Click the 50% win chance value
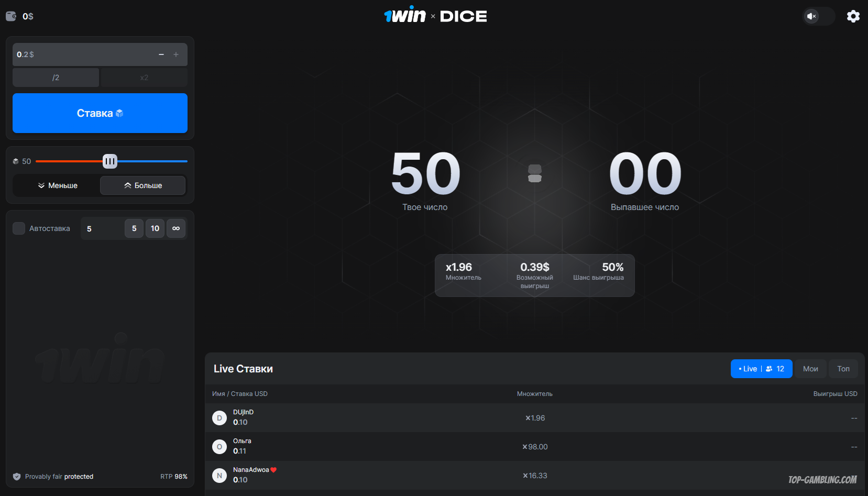This screenshot has height=496, width=868. [x=613, y=267]
